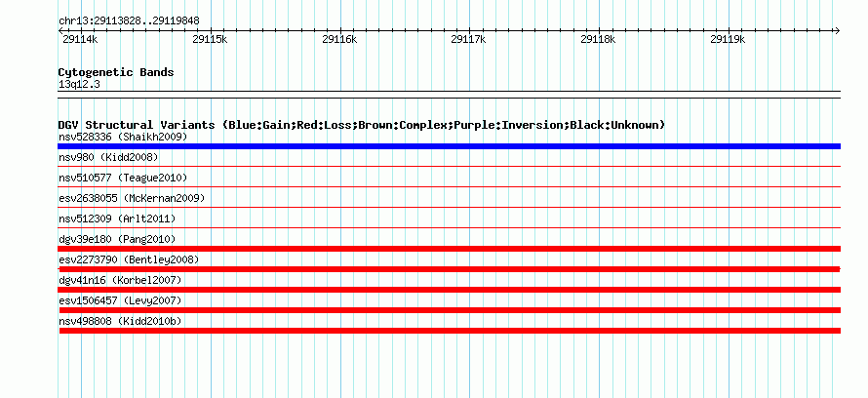
Task: Open variant dgv39e180 (Pang2010) label
Action: [117, 239]
